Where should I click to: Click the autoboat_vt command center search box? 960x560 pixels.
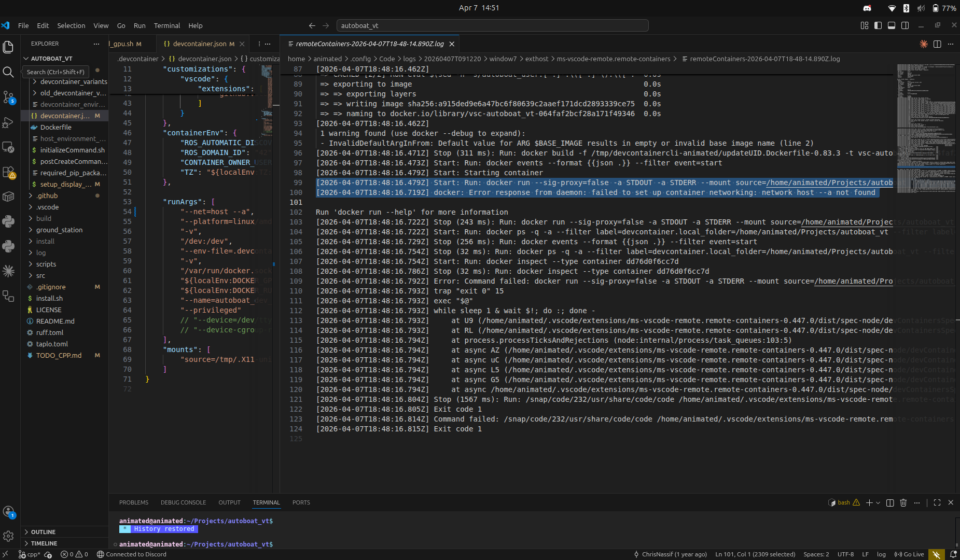point(492,25)
